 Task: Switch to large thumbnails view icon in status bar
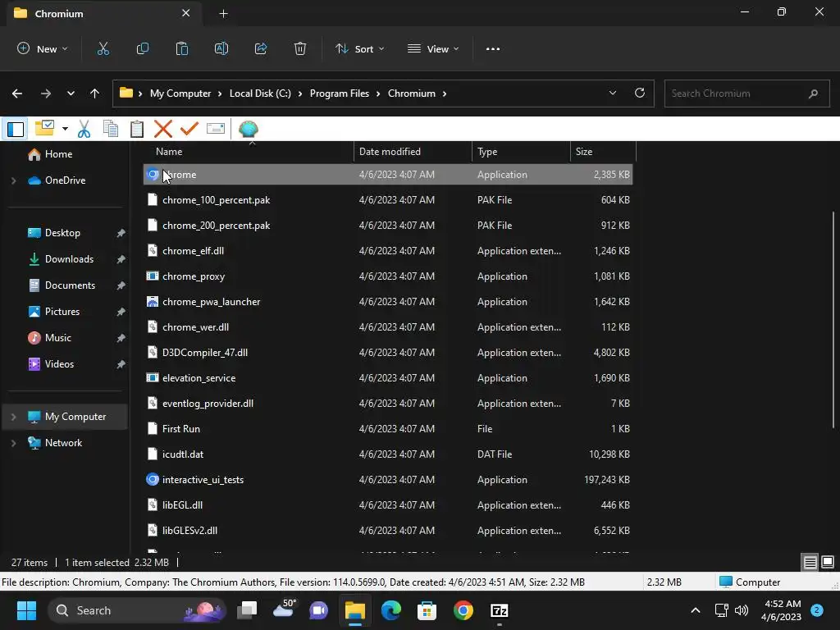[828, 562]
